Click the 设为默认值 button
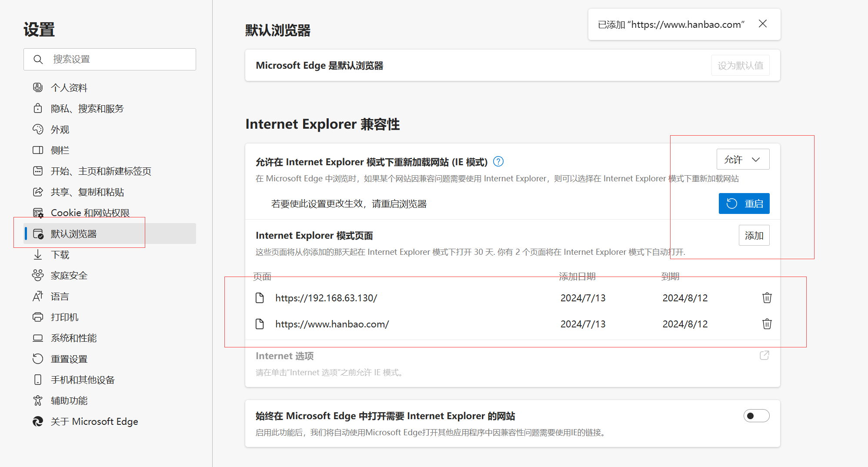Viewport: 868px width, 467px height. click(x=740, y=65)
